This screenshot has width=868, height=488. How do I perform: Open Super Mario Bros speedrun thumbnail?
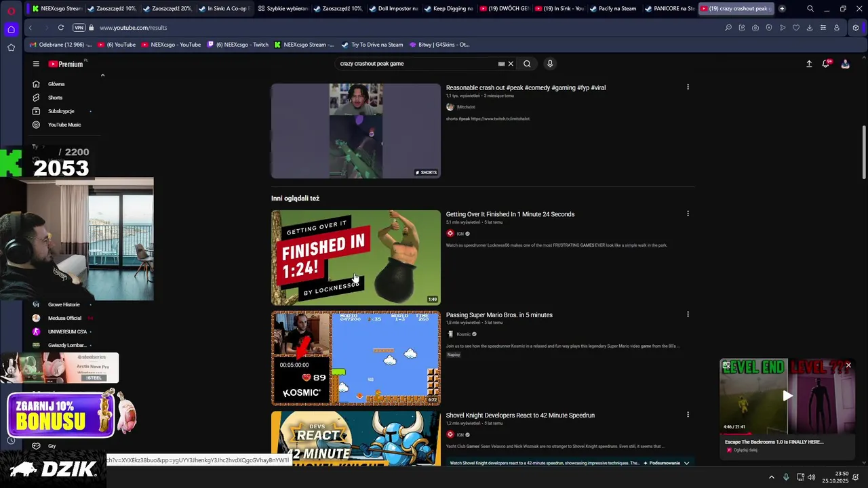pos(356,358)
